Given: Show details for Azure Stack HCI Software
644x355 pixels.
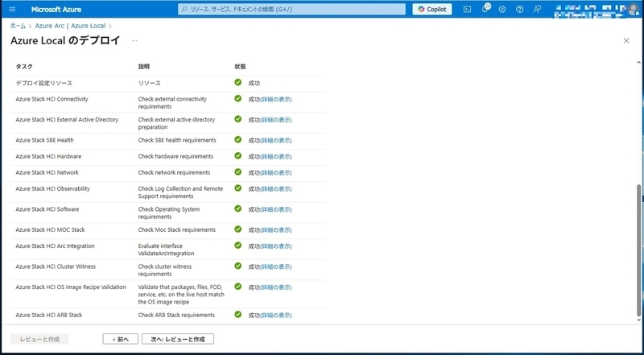Looking at the screenshot, I should click(x=276, y=209).
